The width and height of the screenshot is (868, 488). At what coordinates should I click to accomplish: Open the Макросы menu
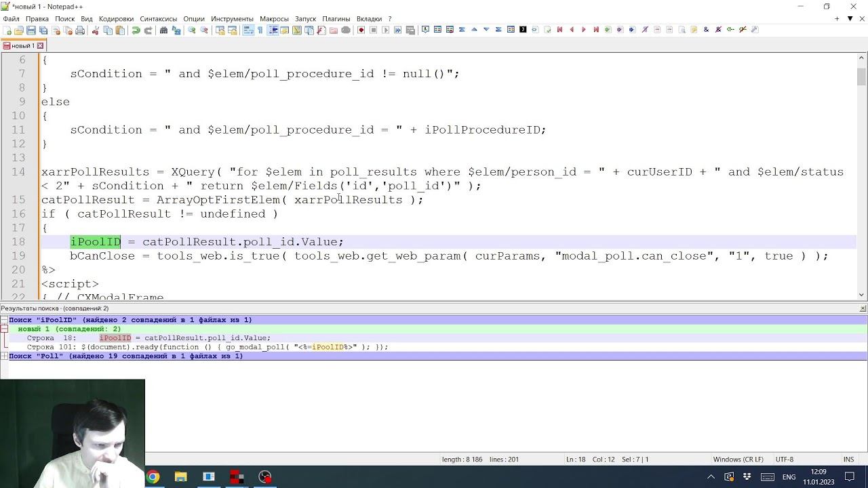pos(274,19)
